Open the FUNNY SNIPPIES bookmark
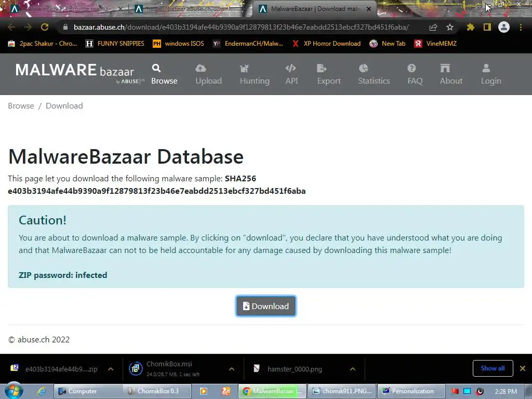The height and width of the screenshot is (399, 532). pyautogui.click(x=115, y=44)
